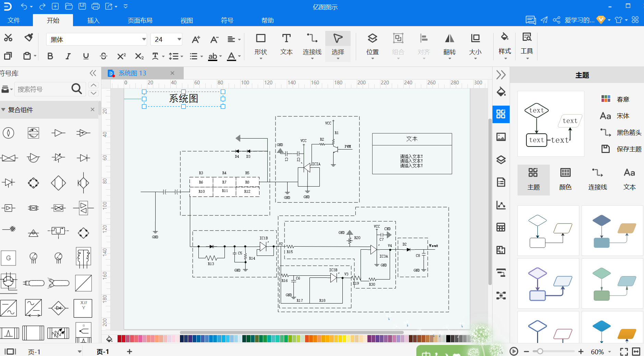The image size is (644, 356).
Task: Click the Cut scissors icon
Action: [8, 38]
